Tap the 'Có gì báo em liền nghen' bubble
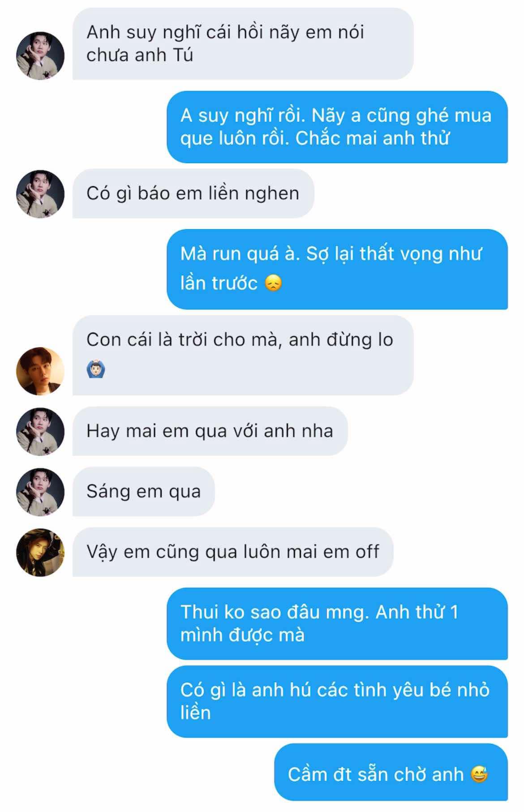 coord(193,193)
